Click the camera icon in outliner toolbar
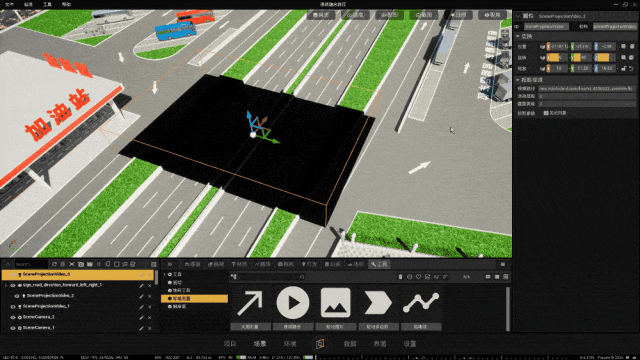640x360 pixels. click(81, 264)
